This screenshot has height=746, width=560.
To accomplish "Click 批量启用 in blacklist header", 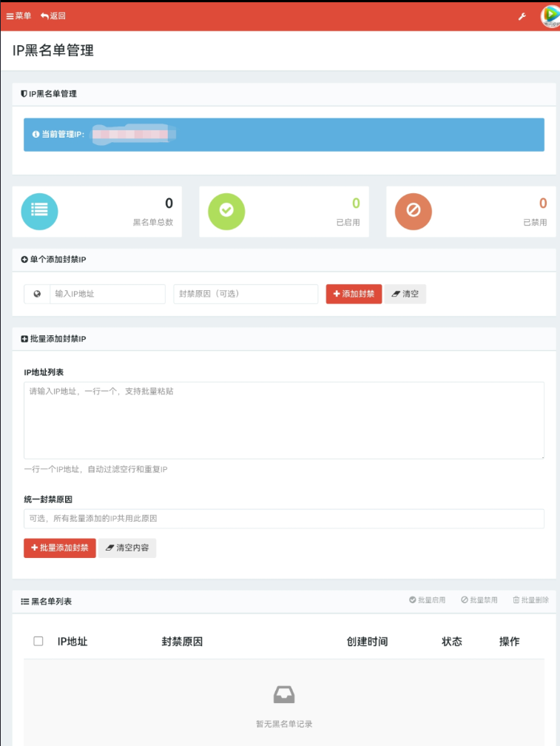I will (x=428, y=600).
